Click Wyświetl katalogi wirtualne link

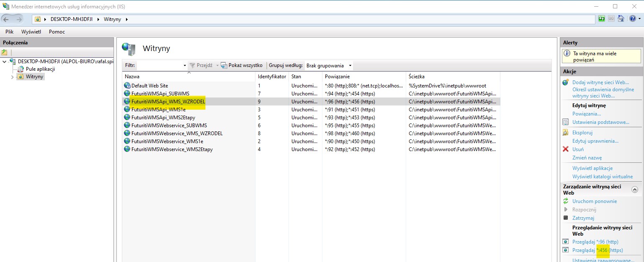(x=603, y=177)
